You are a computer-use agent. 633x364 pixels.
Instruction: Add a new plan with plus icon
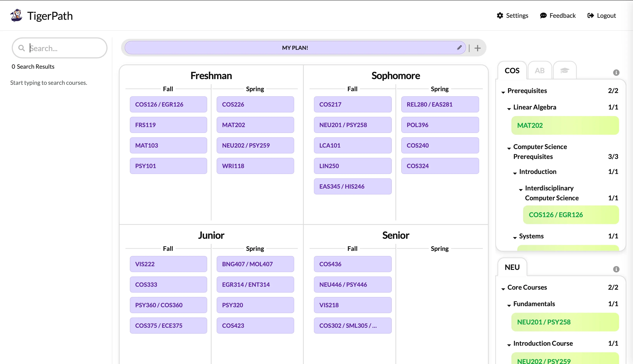[x=477, y=48]
